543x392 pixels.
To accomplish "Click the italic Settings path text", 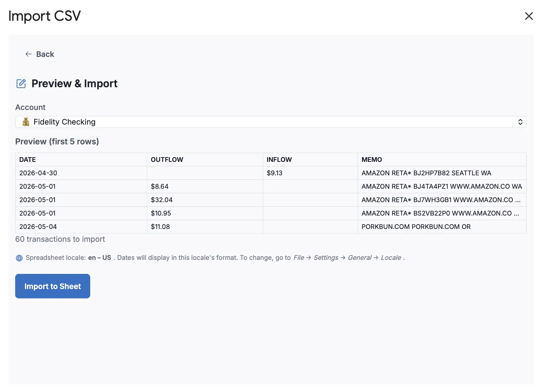I will 326,258.
